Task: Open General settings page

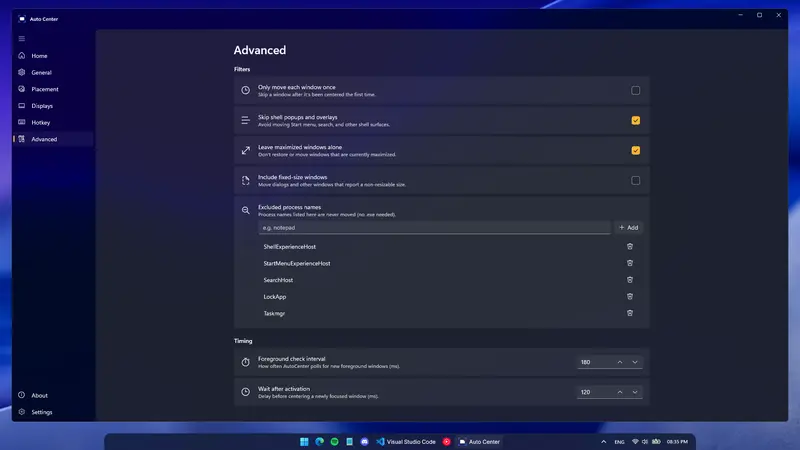Action: 53,72
